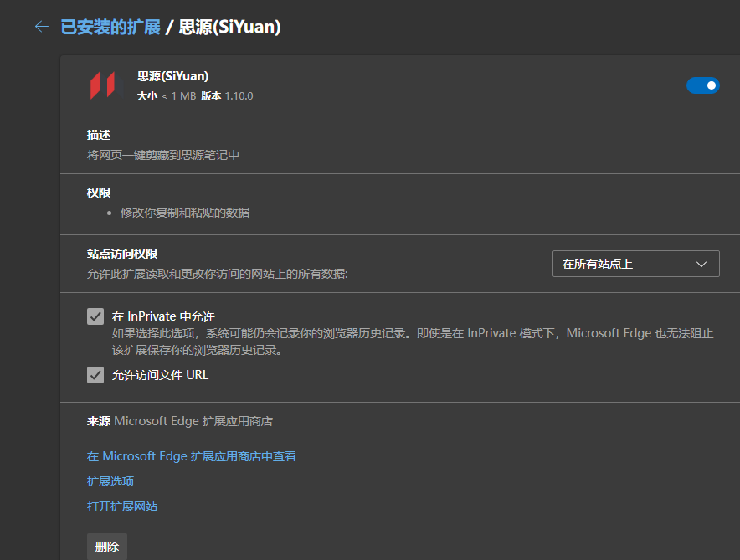Uncheck 在 InPrivate 中允许 checkbox
This screenshot has height=560, width=740.
pyautogui.click(x=95, y=316)
